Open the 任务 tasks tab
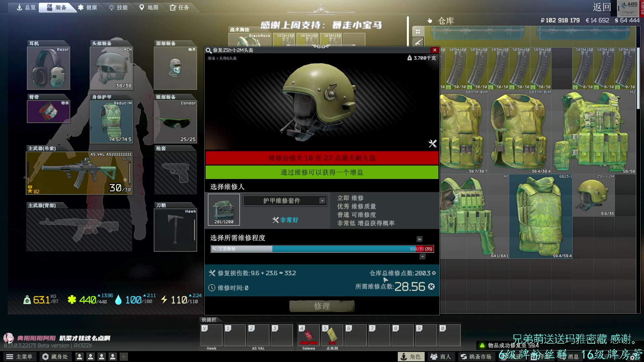This screenshot has height=362, width=644. tap(179, 7)
